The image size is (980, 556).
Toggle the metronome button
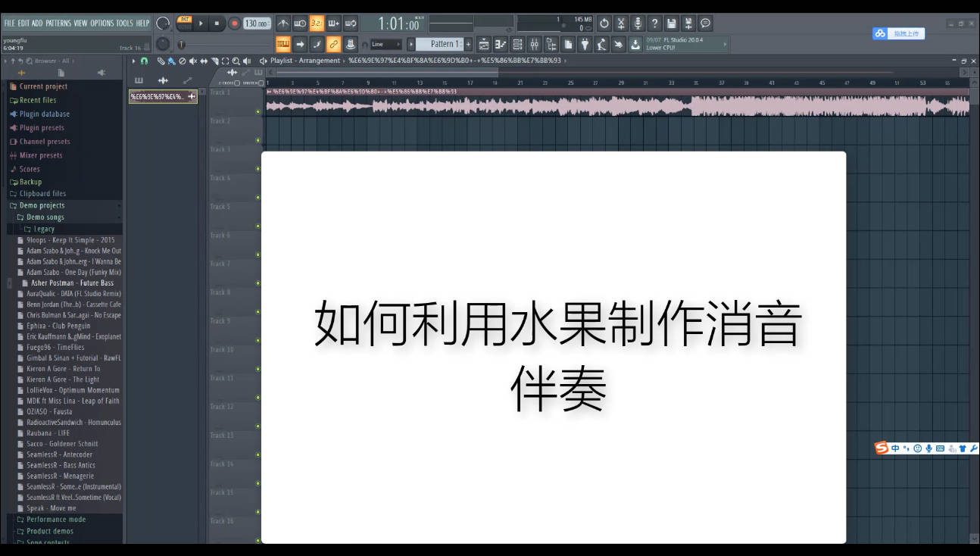[x=282, y=23]
